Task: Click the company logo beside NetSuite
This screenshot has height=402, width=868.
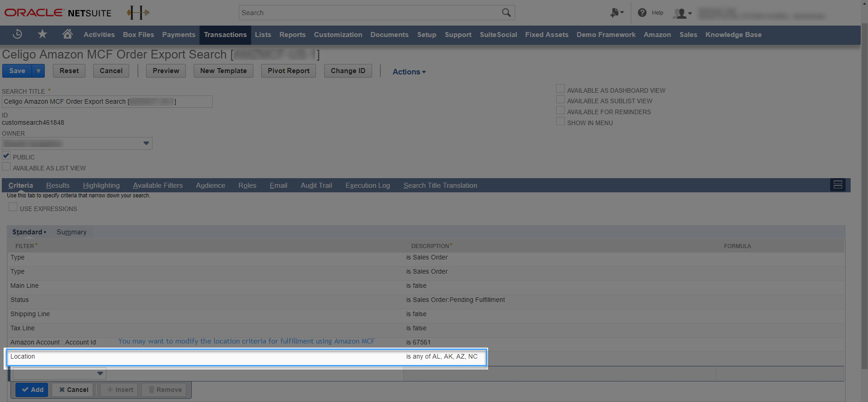Action: [138, 13]
